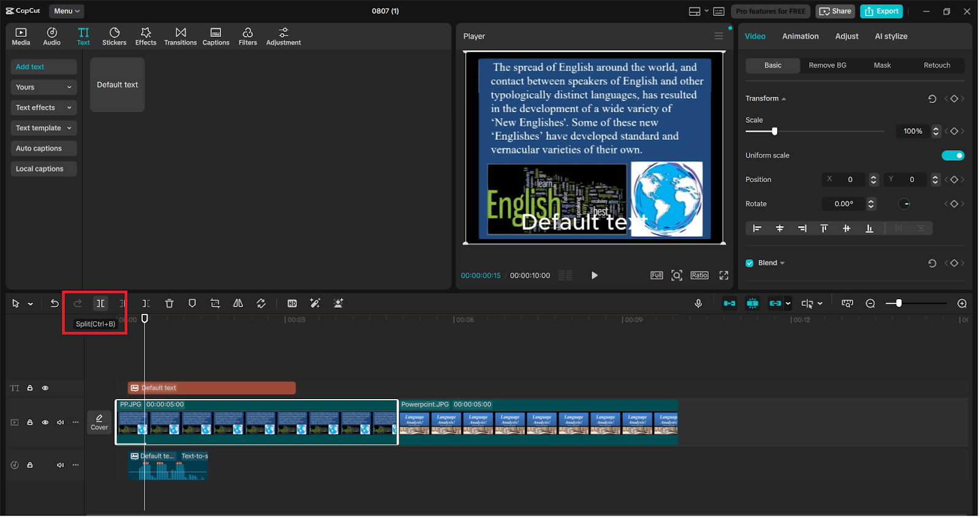
Task: Click the player focus capture icon
Action: [677, 276]
